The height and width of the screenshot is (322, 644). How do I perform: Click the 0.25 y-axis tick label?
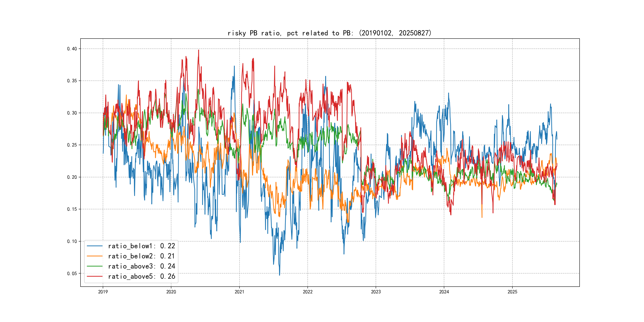coord(72,145)
